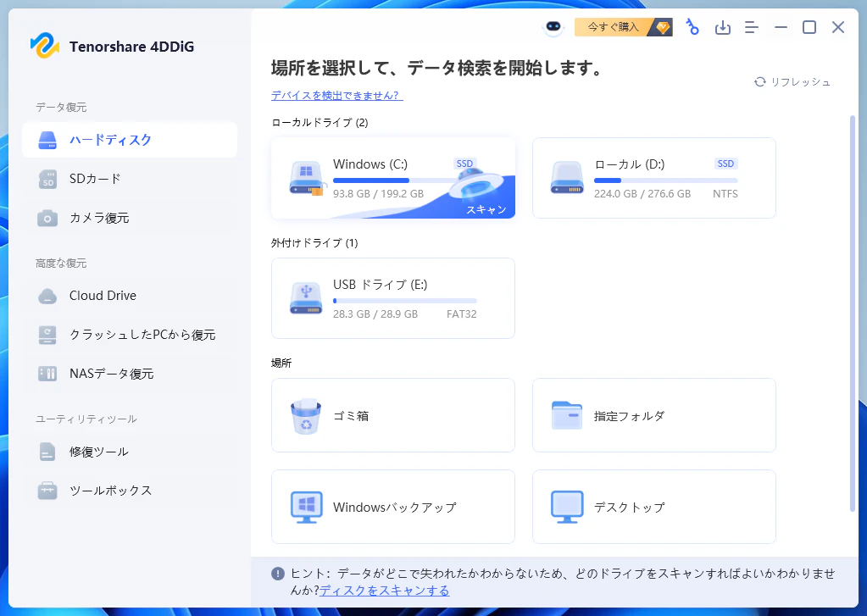The height and width of the screenshot is (616, 867).
Task: Click the vertical scrollbar on the right
Action: pos(852,314)
